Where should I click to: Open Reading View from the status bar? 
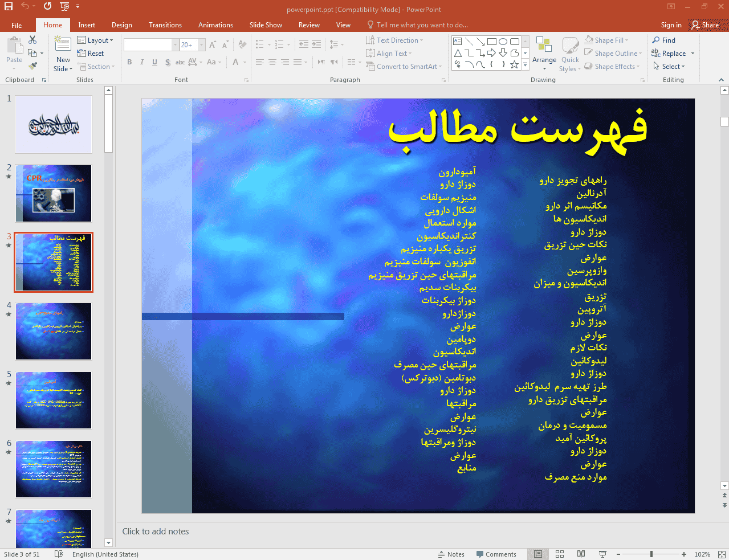coord(581,554)
